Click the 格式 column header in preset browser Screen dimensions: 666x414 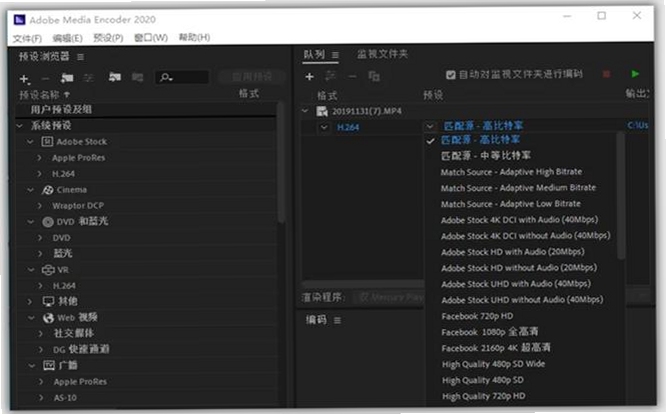(x=249, y=93)
